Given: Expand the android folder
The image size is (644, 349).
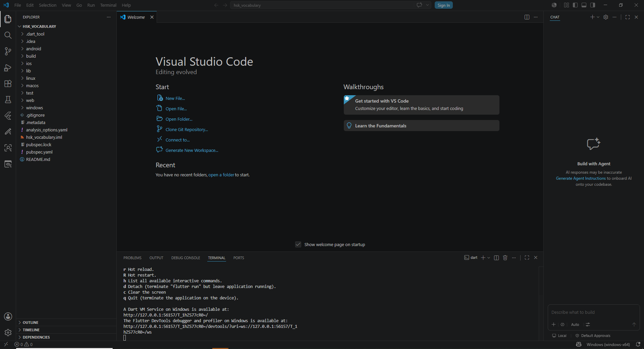Looking at the screenshot, I should coord(66,49).
